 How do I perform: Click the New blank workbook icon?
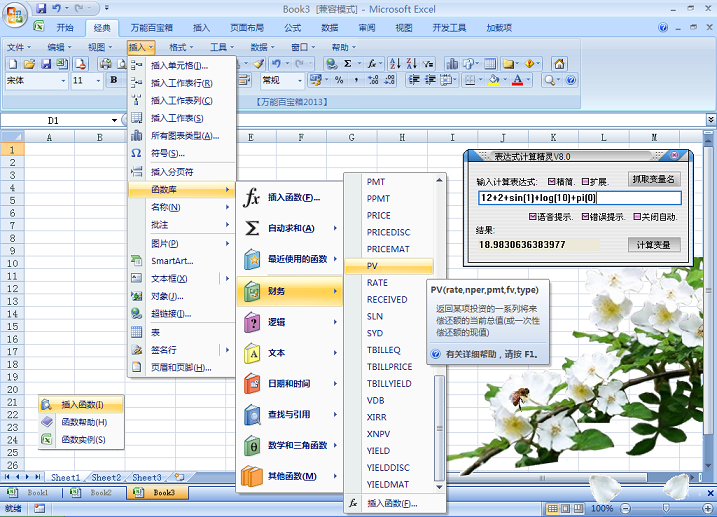tap(13, 64)
